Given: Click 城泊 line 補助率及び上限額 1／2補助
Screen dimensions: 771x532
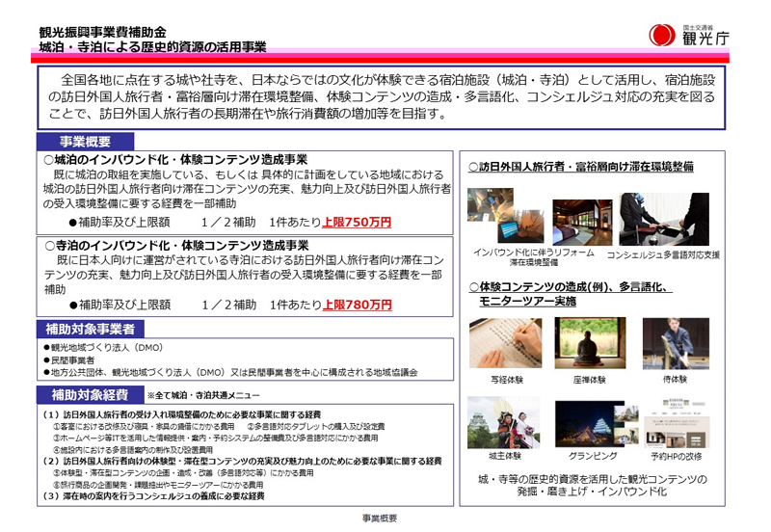Looking at the screenshot, I should click(x=162, y=223).
